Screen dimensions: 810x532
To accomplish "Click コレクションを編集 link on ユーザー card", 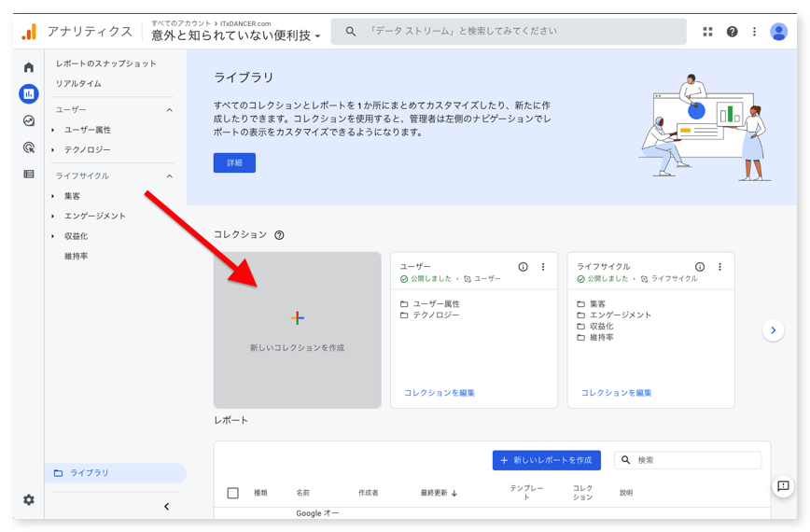I will [440, 393].
